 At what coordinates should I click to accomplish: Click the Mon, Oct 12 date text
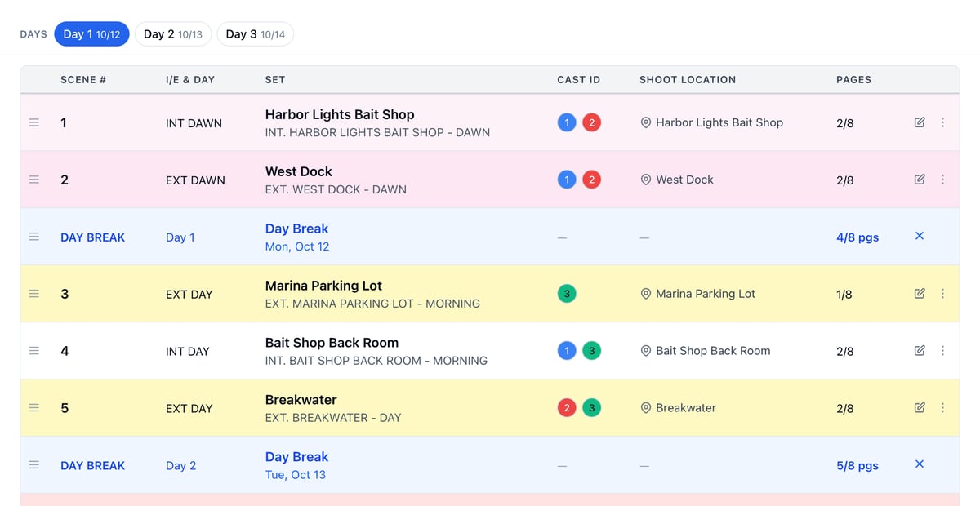pyautogui.click(x=297, y=246)
